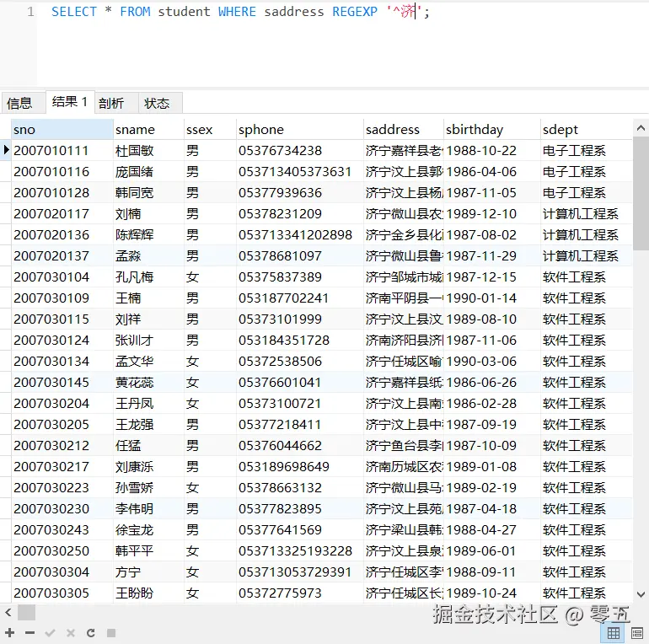Open the 状态 tab
This screenshot has width=649, height=644.
pyautogui.click(x=160, y=103)
